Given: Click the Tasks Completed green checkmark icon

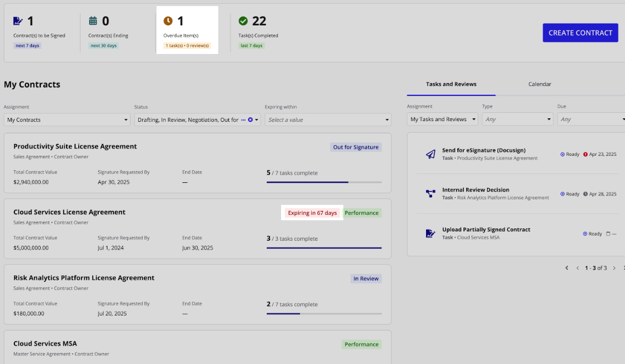Looking at the screenshot, I should (x=243, y=21).
